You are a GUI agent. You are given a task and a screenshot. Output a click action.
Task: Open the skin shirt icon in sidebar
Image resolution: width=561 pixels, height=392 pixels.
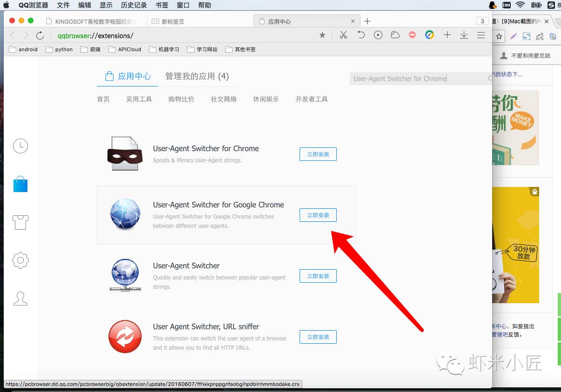pos(20,222)
